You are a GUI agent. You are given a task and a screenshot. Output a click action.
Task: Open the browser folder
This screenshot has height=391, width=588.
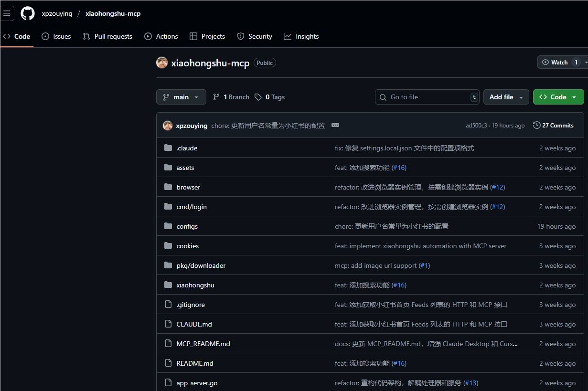point(188,187)
